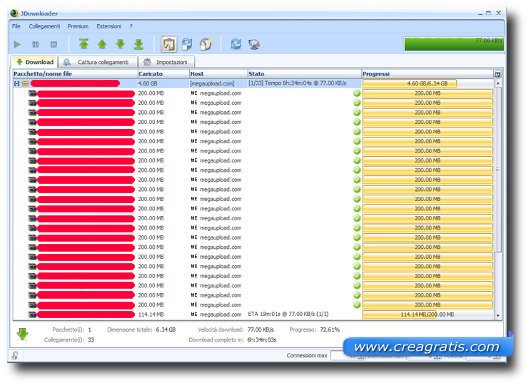Screen dimensions: 530x386
Task: Toggle premium usage toolbar icon
Action: coord(206,44)
